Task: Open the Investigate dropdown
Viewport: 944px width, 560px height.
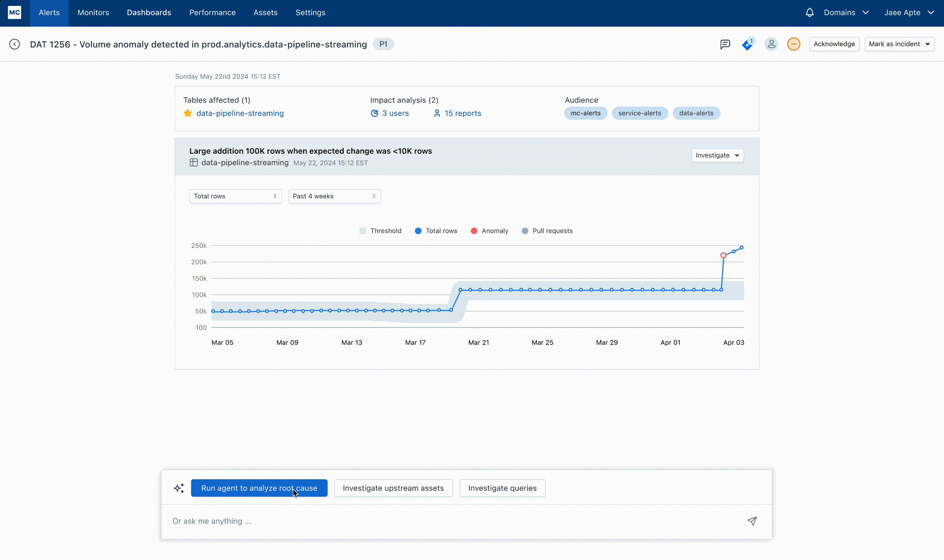Action: 717,155
